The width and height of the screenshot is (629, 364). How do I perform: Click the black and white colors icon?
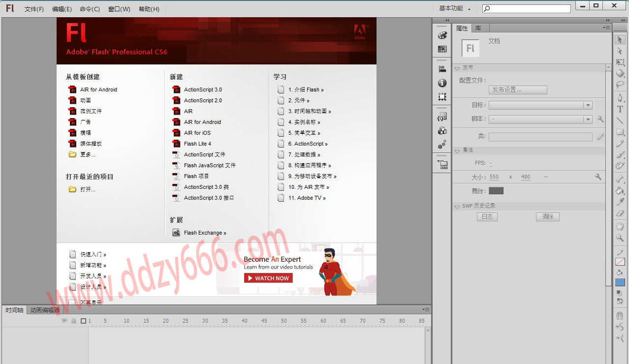point(620,293)
